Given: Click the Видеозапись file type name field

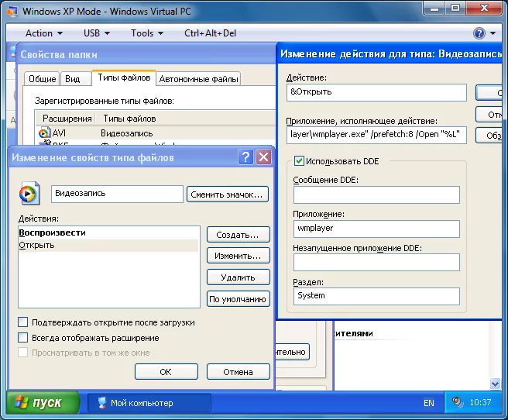Looking at the screenshot, I should pyautogui.click(x=117, y=194).
